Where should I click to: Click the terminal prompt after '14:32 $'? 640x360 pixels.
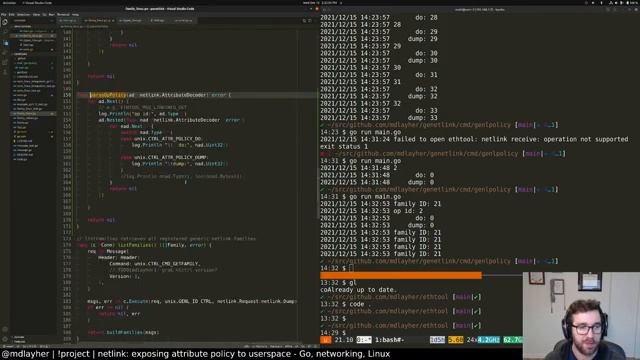coord(351,268)
